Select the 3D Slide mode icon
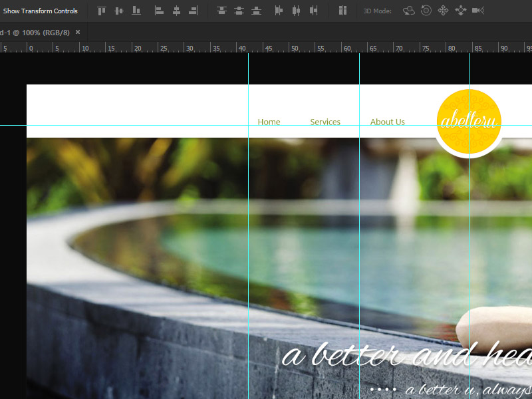This screenshot has height=399, width=532. (x=460, y=11)
